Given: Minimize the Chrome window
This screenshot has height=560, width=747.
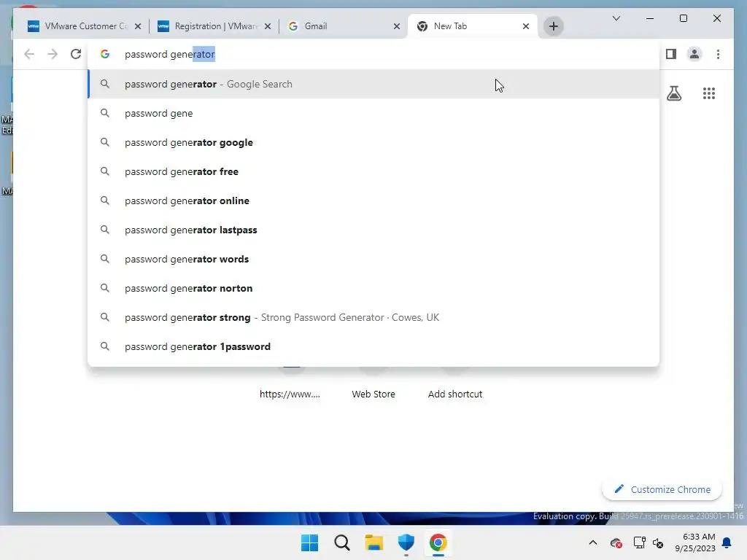Looking at the screenshot, I should (x=650, y=18).
